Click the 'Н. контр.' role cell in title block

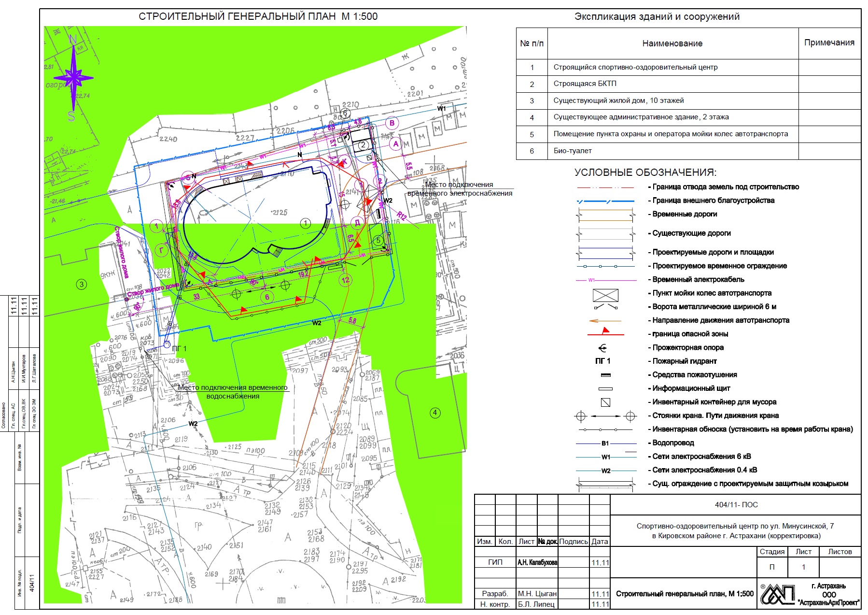pyautogui.click(x=495, y=604)
